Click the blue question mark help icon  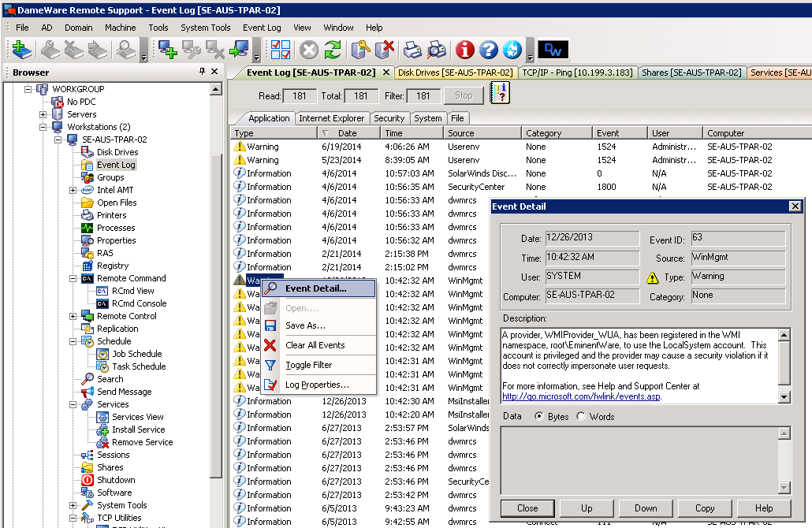(x=488, y=50)
